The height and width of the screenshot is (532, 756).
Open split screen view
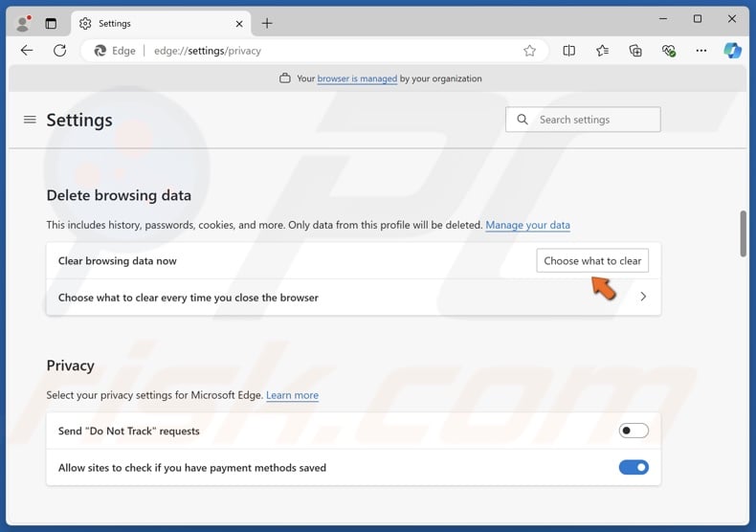click(569, 51)
